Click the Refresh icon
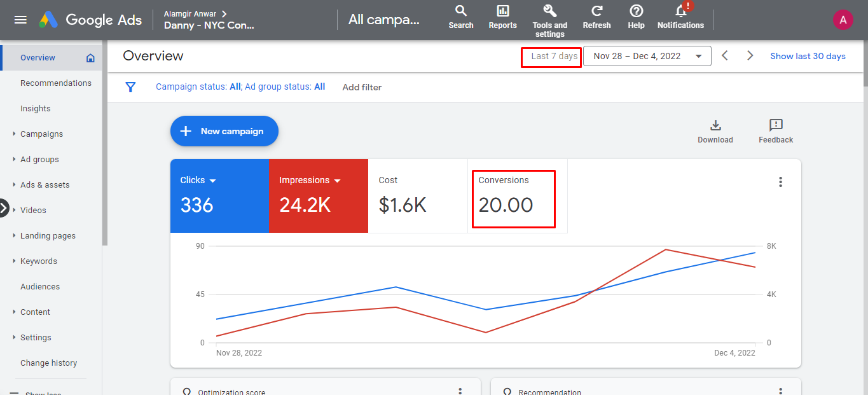The image size is (868, 395). pyautogui.click(x=596, y=11)
